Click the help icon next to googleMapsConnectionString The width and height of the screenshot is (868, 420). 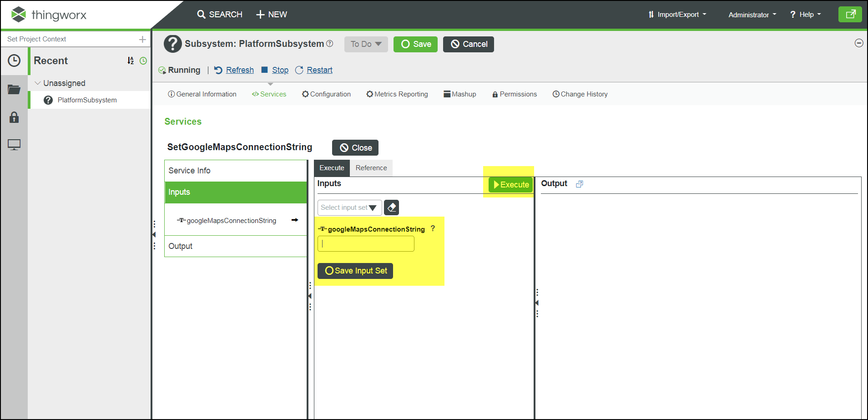point(433,228)
